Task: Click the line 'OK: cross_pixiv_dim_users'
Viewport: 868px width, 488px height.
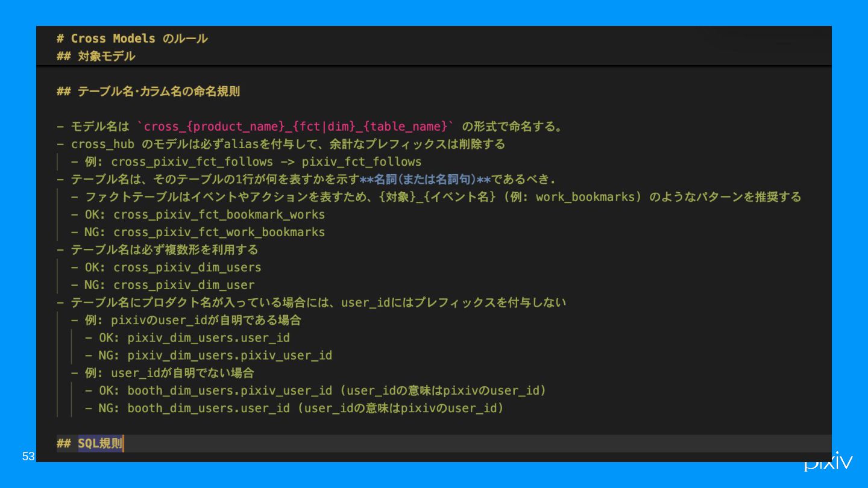Action: pyautogui.click(x=166, y=267)
